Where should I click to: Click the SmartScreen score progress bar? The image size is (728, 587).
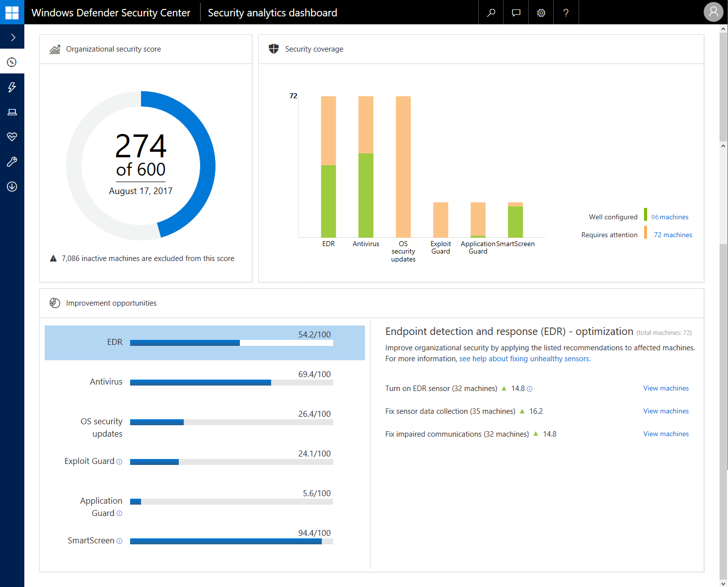pyautogui.click(x=231, y=541)
